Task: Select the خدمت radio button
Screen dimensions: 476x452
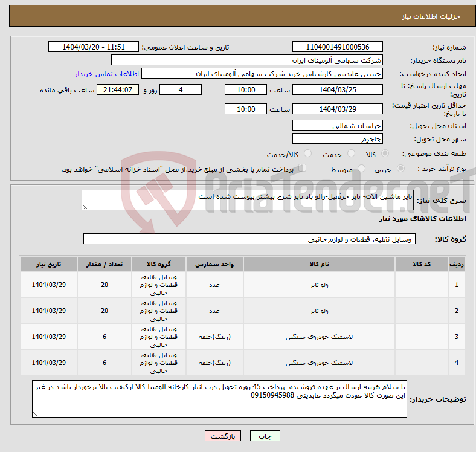Action: tap(351, 153)
